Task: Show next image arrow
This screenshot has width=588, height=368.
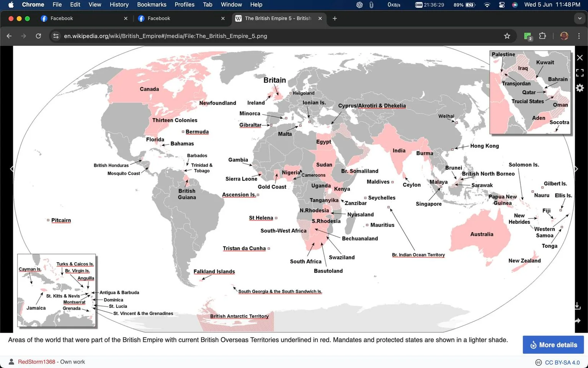Action: (576, 169)
